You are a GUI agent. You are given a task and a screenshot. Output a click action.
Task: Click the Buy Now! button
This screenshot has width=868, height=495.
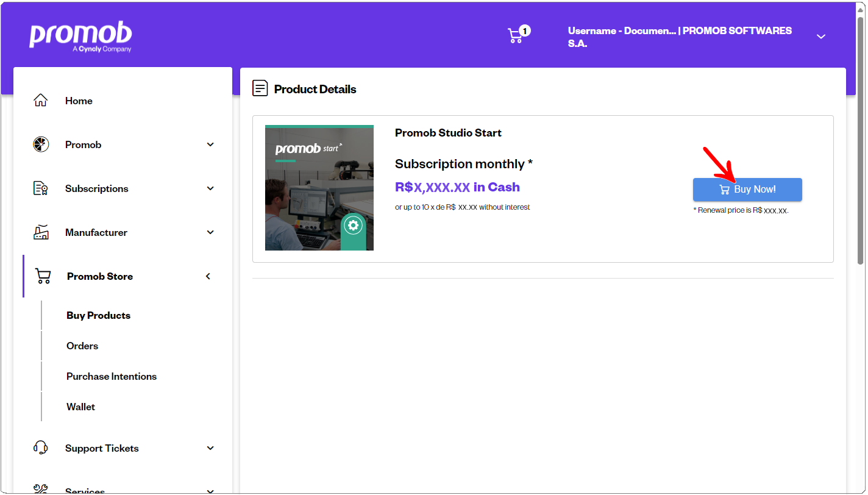click(x=747, y=189)
